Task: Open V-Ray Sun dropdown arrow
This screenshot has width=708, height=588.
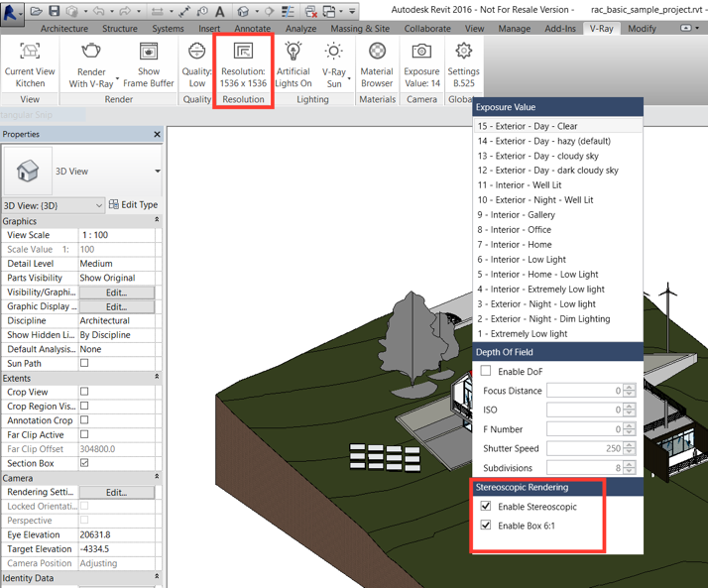Action: pyautogui.click(x=349, y=79)
